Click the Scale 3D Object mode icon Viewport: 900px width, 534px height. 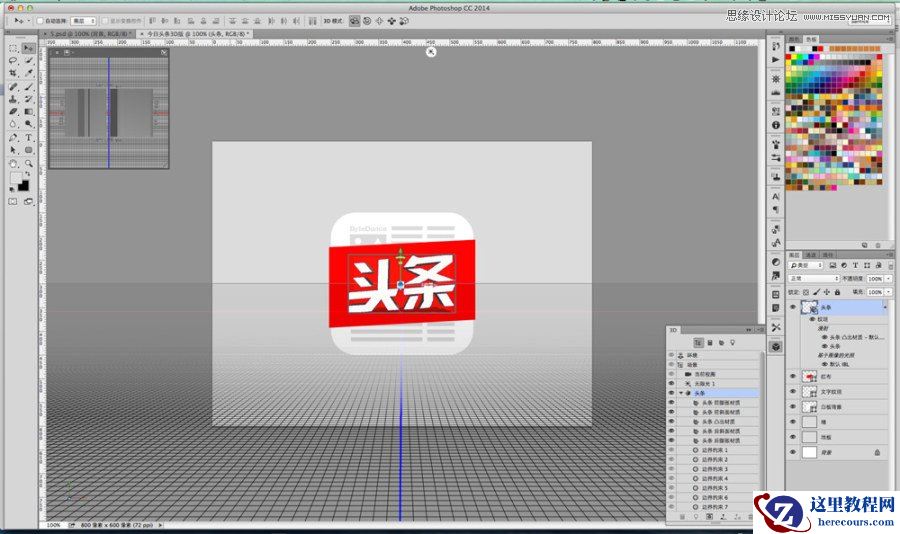(x=404, y=21)
